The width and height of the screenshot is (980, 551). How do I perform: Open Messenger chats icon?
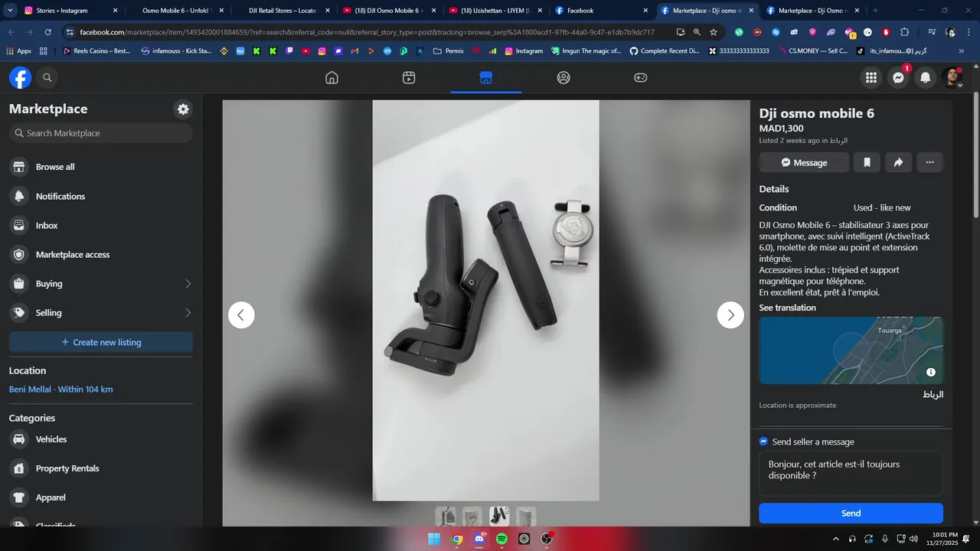(898, 77)
